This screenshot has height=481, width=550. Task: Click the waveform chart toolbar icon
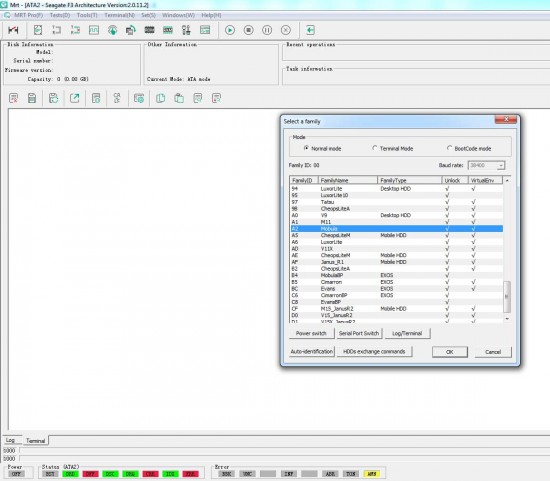pyautogui.click(x=94, y=30)
